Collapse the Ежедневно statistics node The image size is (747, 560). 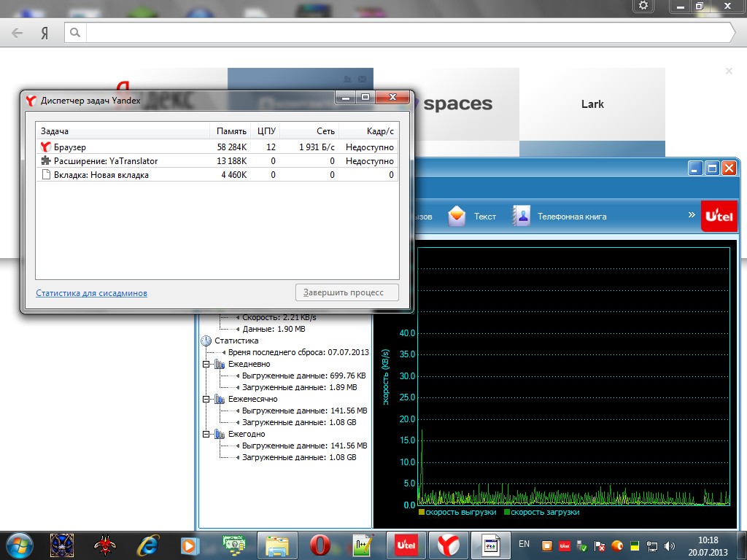point(206,364)
